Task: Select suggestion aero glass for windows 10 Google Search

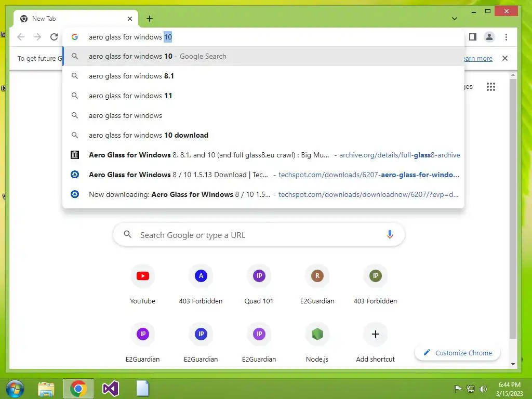Action: tap(263, 56)
